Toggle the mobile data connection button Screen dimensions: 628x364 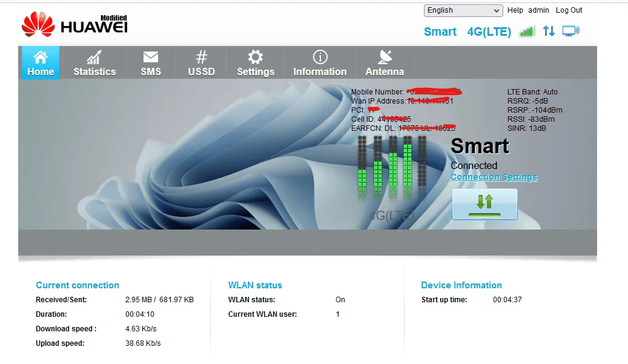pos(484,204)
